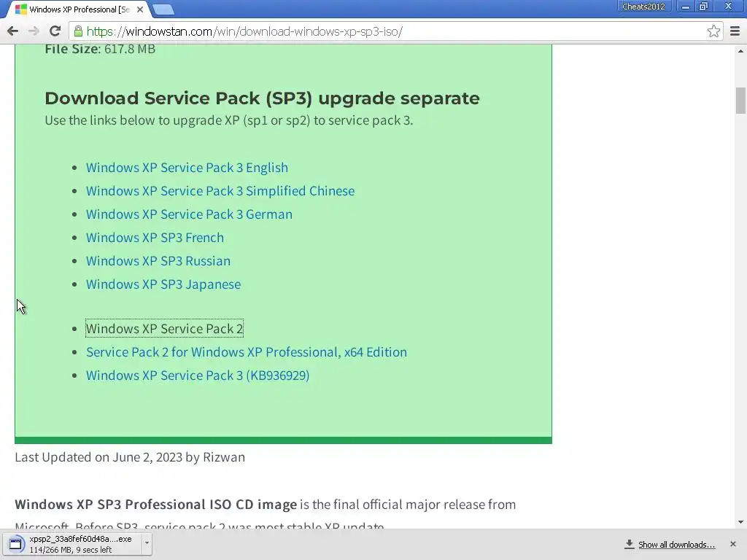Expand the xpsp2 download options arrow

point(147,543)
